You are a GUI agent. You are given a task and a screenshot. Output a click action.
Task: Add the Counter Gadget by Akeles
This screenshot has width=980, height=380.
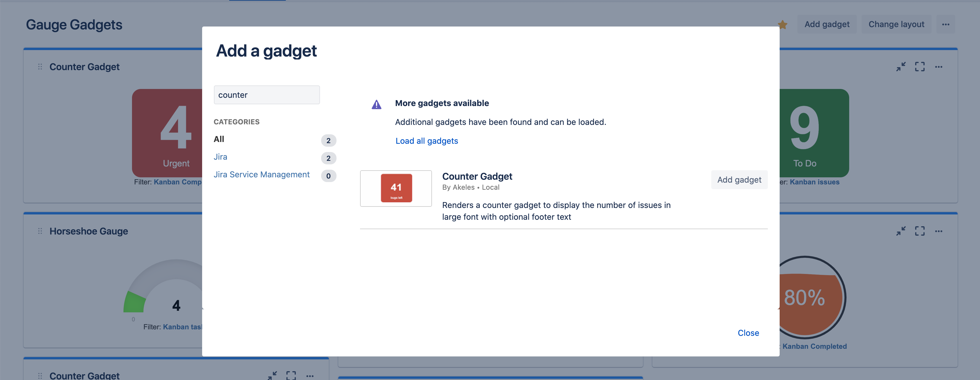pyautogui.click(x=739, y=179)
